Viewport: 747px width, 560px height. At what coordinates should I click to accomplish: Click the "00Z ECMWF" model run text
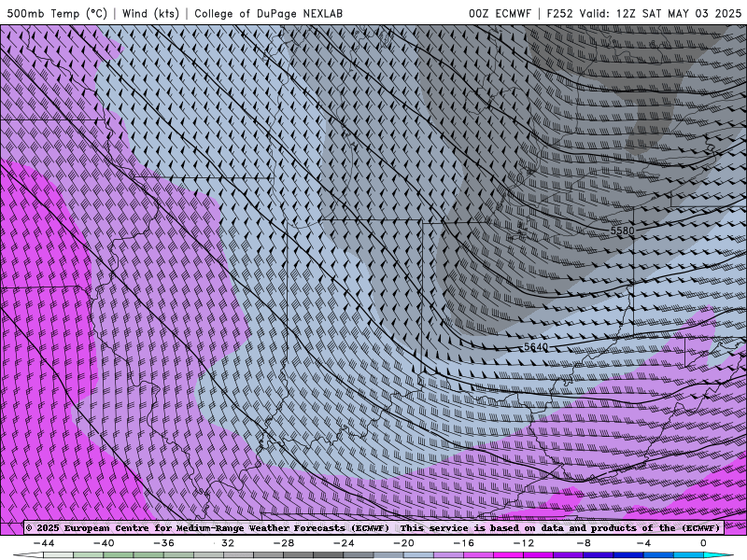click(500, 13)
